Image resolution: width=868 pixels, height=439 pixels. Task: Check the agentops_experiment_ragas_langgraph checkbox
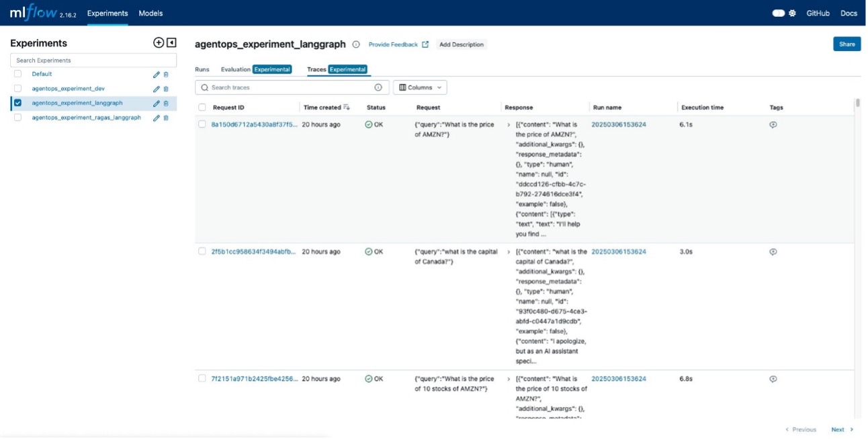18,118
